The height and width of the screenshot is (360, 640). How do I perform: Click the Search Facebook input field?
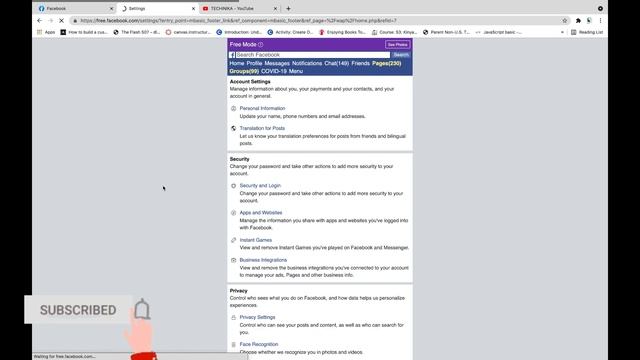pyautogui.click(x=313, y=55)
